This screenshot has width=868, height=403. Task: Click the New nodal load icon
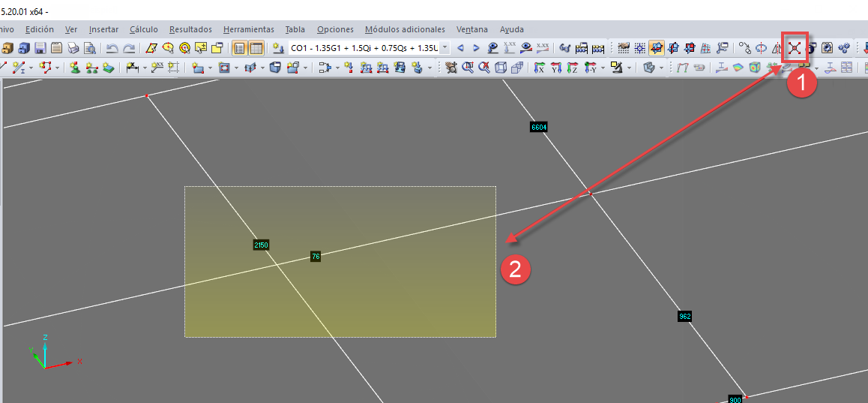click(x=349, y=68)
